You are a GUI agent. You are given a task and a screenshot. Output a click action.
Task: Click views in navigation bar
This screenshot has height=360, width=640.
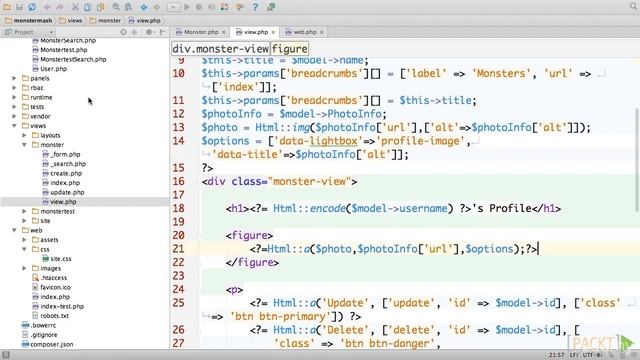coord(71,20)
